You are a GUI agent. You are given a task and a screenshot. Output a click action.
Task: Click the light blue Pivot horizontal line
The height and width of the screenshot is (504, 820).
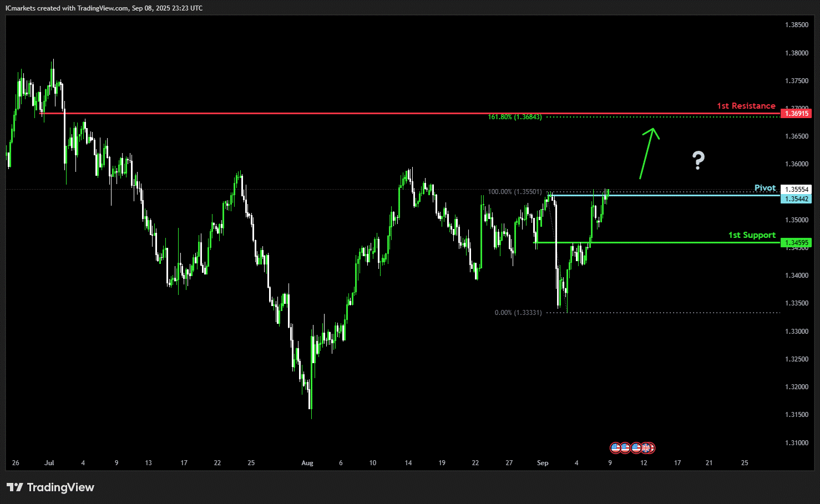click(x=666, y=195)
